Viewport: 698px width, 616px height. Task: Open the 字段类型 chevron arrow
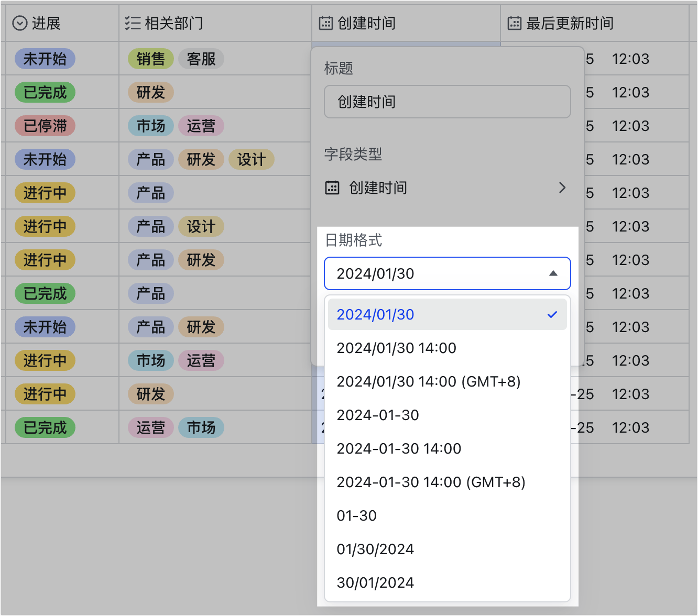[562, 188]
